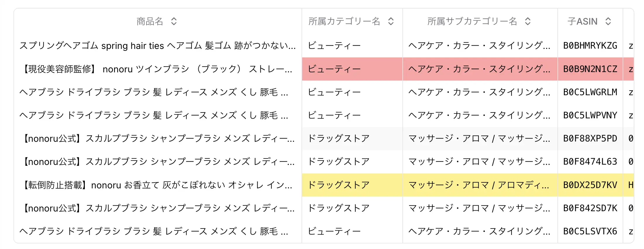The image size is (644, 249).
Task: Click マッサージ・アロマ subcategory for B0F842SD7K
Action: point(479,208)
